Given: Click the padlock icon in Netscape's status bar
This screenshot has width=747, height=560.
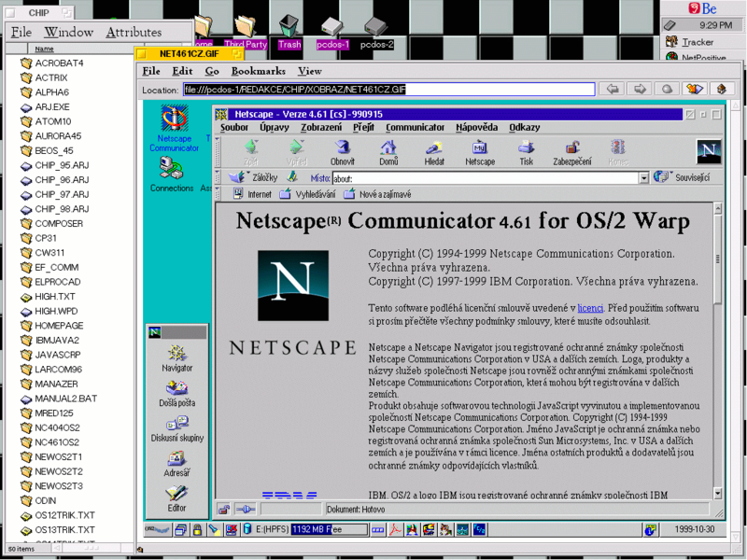Looking at the screenshot, I should (x=221, y=510).
